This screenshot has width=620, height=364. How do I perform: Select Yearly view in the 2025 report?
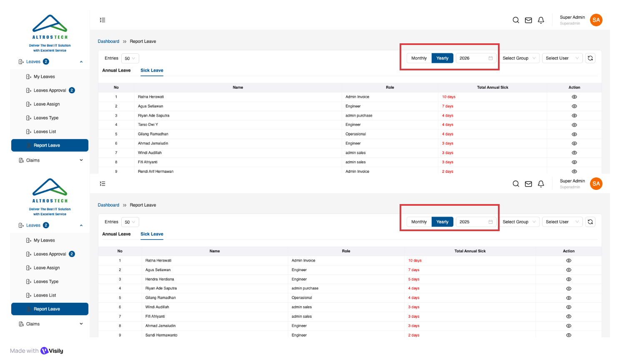(442, 222)
